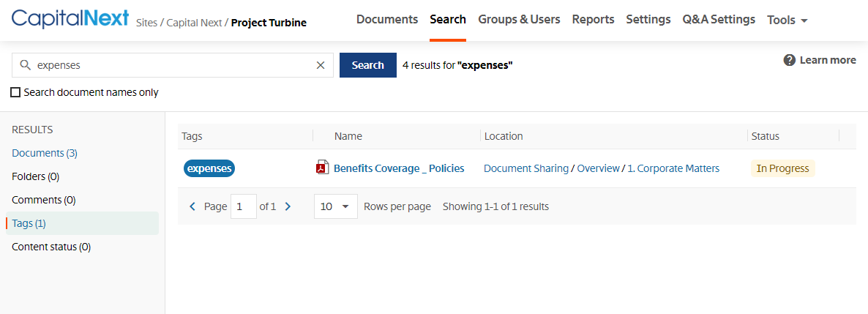The height and width of the screenshot is (314, 868).
Task: Filter results by Documents (3)
Action: click(45, 153)
